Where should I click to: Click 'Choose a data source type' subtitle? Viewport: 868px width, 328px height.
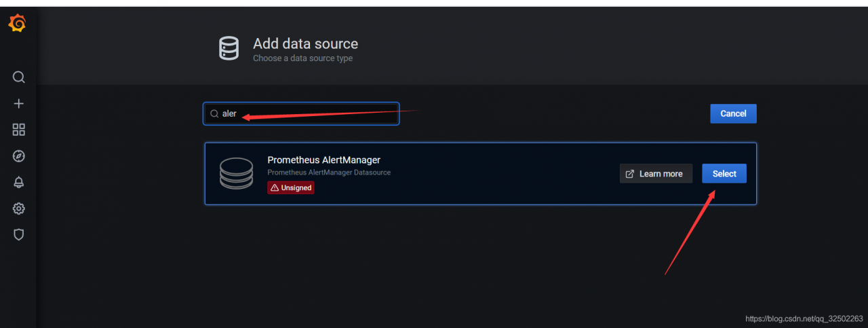click(302, 58)
